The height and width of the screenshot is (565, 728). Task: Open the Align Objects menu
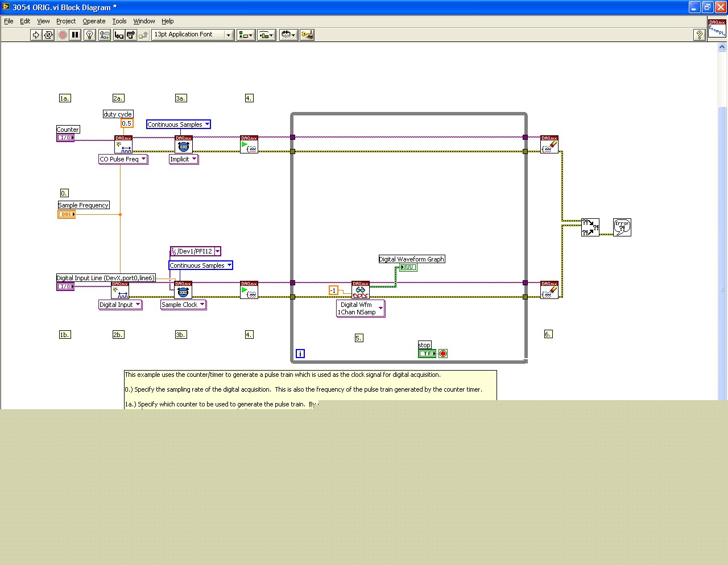[x=246, y=35]
